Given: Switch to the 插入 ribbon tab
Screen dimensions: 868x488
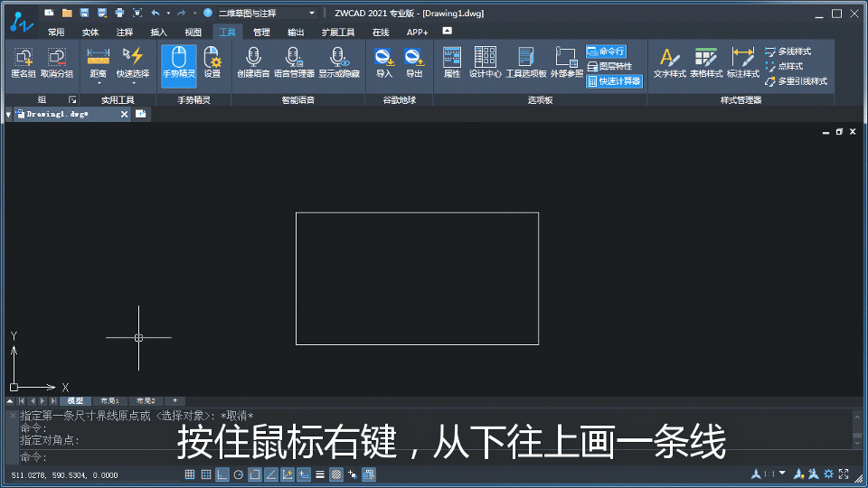Looking at the screenshot, I should click(158, 32).
